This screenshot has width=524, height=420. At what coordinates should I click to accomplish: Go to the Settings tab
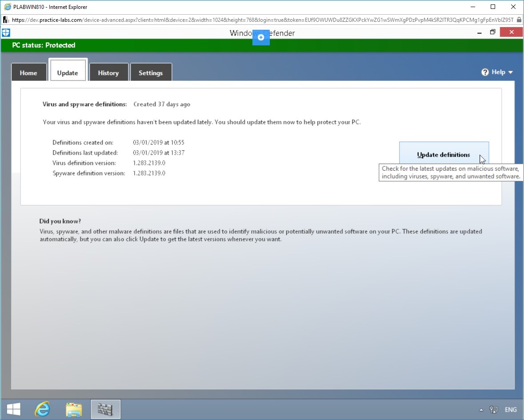[151, 72]
